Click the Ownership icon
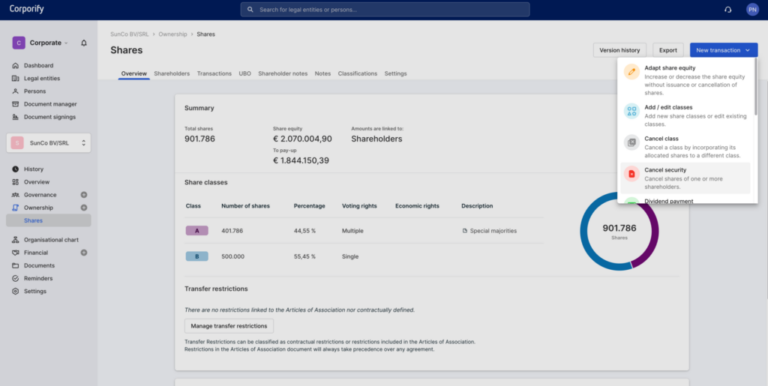 click(15, 208)
